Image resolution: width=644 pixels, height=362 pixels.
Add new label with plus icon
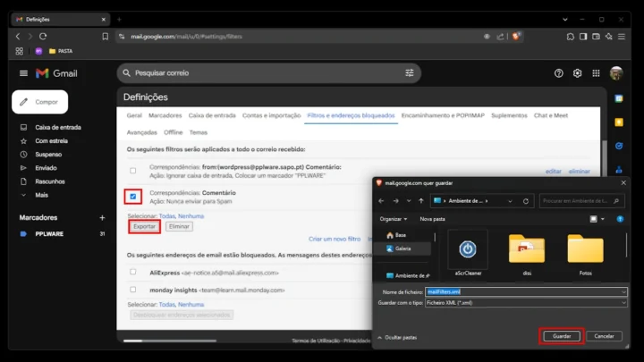coord(102,217)
